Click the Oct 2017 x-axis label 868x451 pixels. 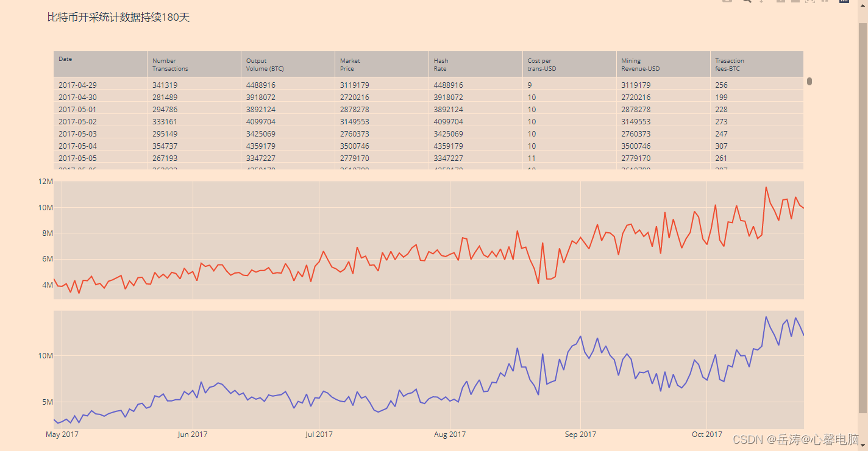706,435
